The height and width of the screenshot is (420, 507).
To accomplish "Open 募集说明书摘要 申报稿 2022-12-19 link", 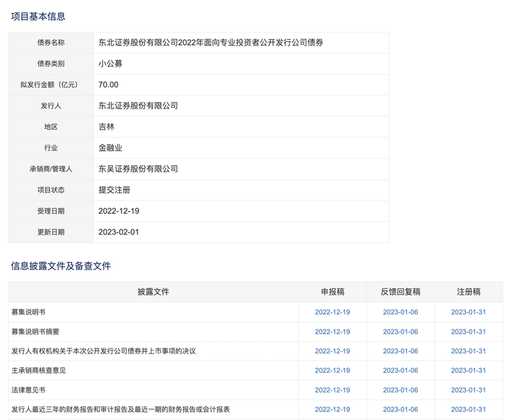I will click(x=332, y=332).
